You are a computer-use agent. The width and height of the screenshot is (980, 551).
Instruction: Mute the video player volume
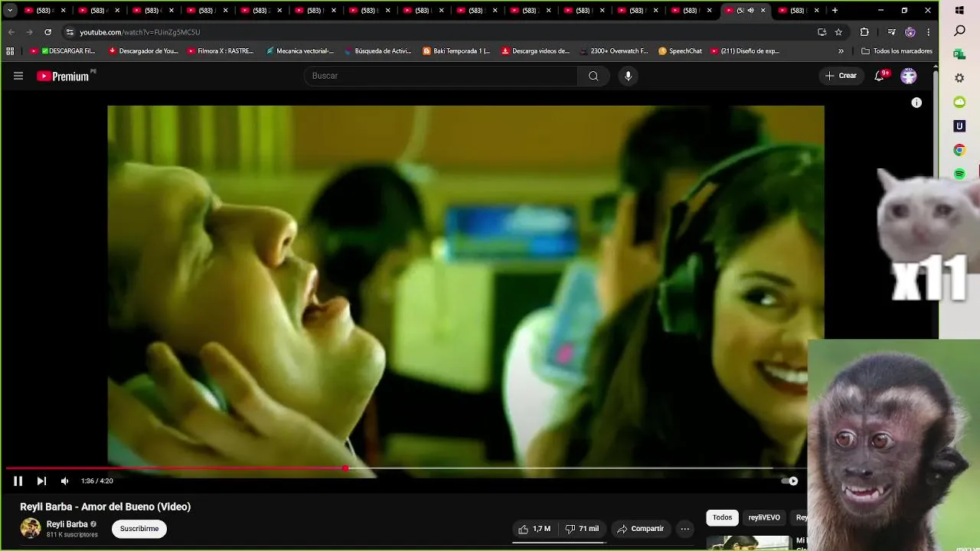click(64, 481)
